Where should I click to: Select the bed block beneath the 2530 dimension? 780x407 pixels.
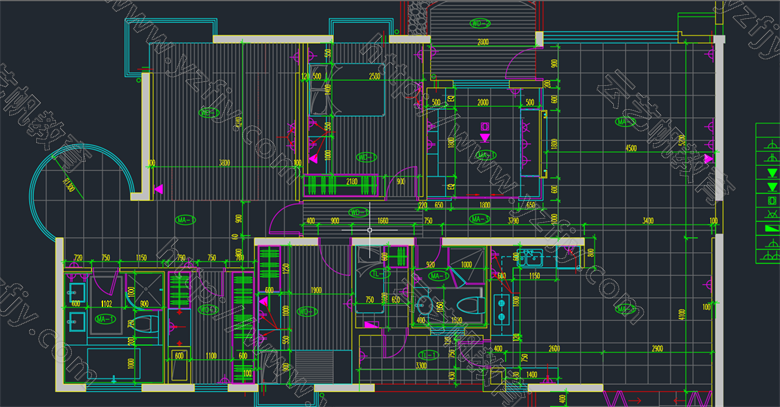tap(348, 90)
